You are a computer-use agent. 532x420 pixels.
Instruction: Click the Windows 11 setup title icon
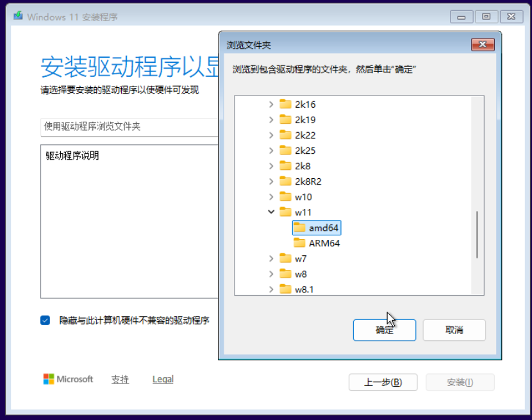pos(19,17)
